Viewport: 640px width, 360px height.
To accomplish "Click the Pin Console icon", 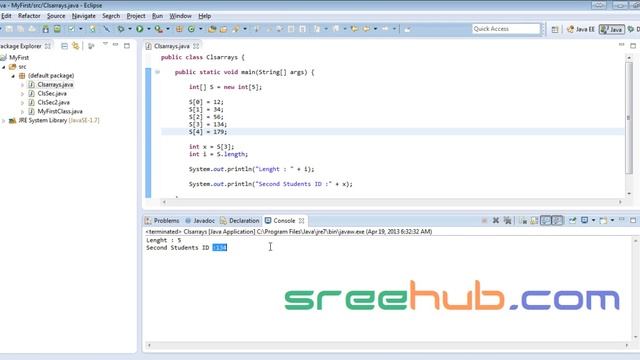I will click(573, 220).
